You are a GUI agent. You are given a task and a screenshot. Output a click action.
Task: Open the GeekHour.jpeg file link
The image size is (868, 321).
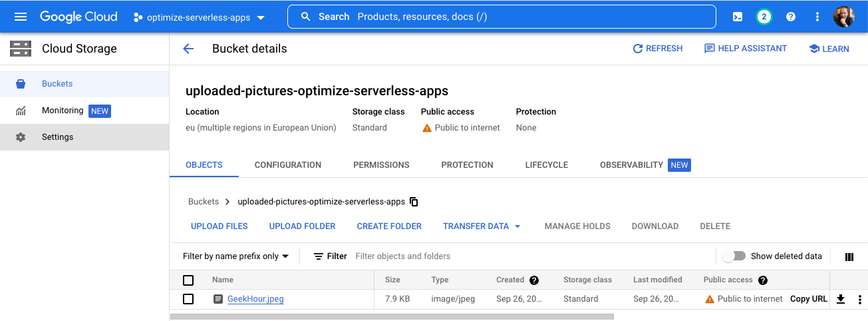pyautogui.click(x=255, y=299)
